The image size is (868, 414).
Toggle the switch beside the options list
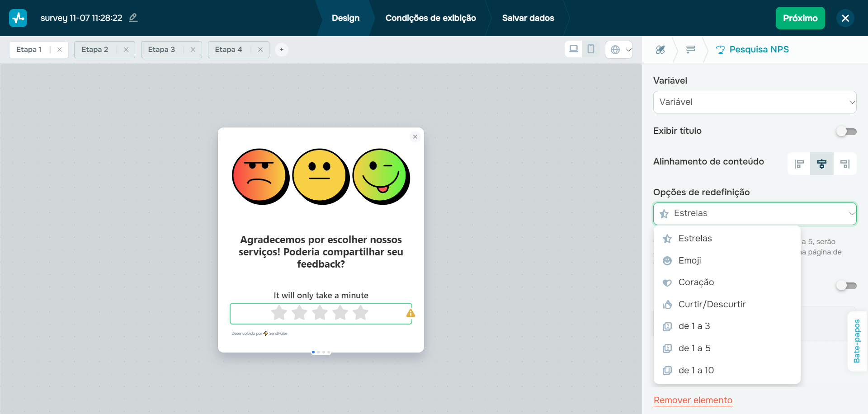pos(846,286)
